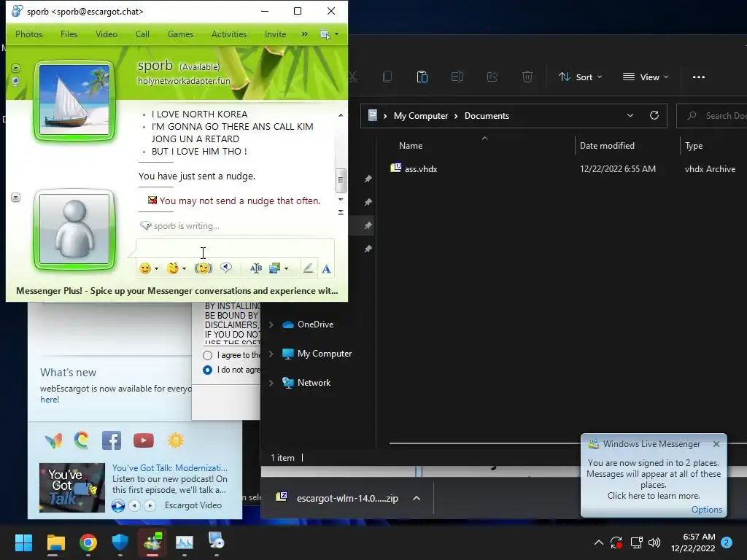This screenshot has height=560, width=747.
Task: Click the Copy icon in File Explorer toolbar
Action: [x=387, y=77]
